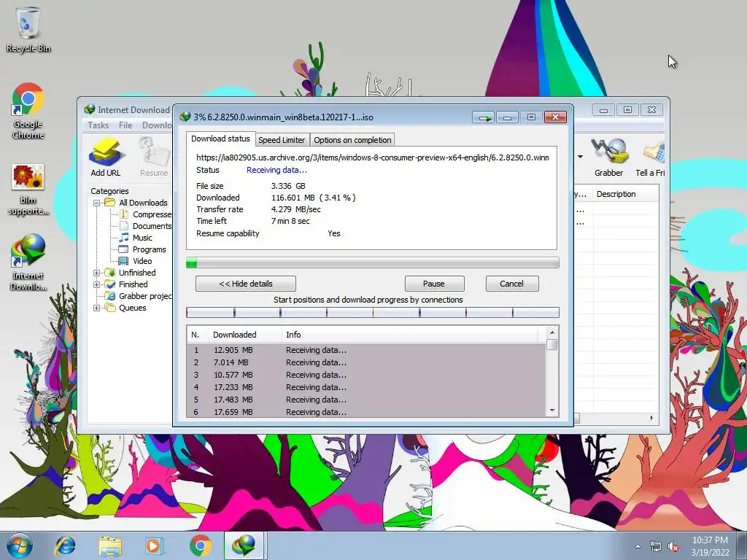This screenshot has height=560, width=747.
Task: Open Windows Media Player from taskbar
Action: 154,545
